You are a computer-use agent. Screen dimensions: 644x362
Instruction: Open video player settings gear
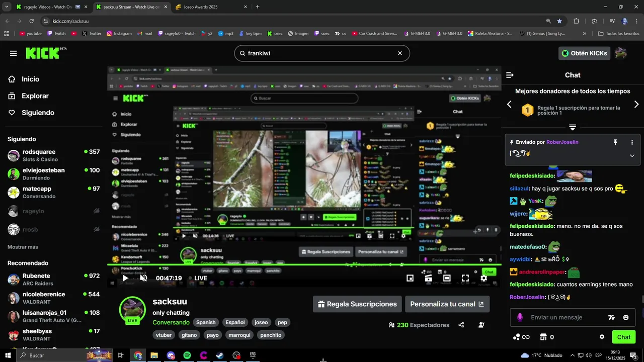484,278
